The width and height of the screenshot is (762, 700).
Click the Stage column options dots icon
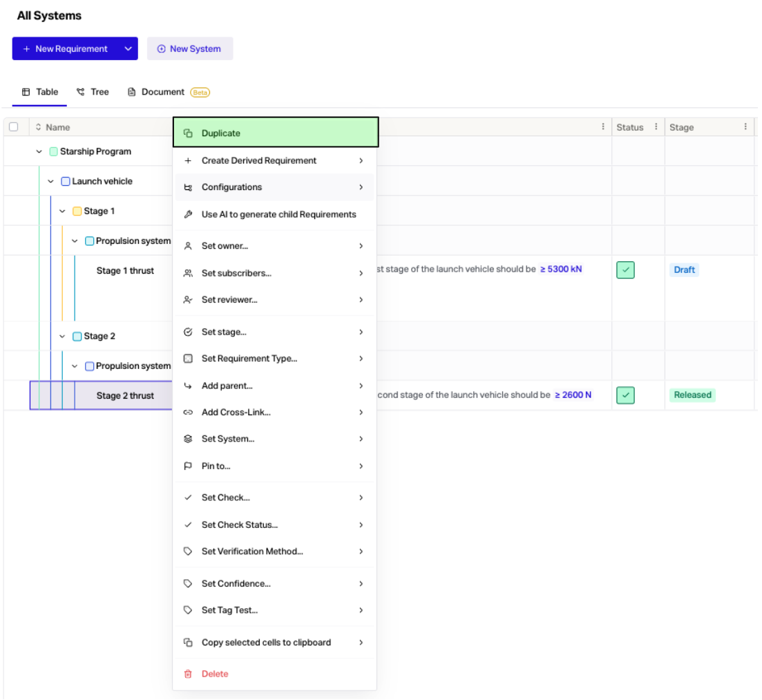745,127
